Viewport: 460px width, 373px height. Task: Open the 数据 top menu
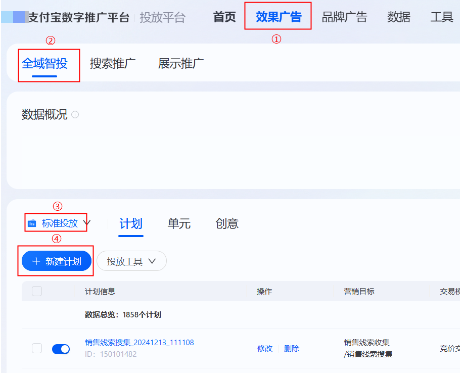[399, 17]
